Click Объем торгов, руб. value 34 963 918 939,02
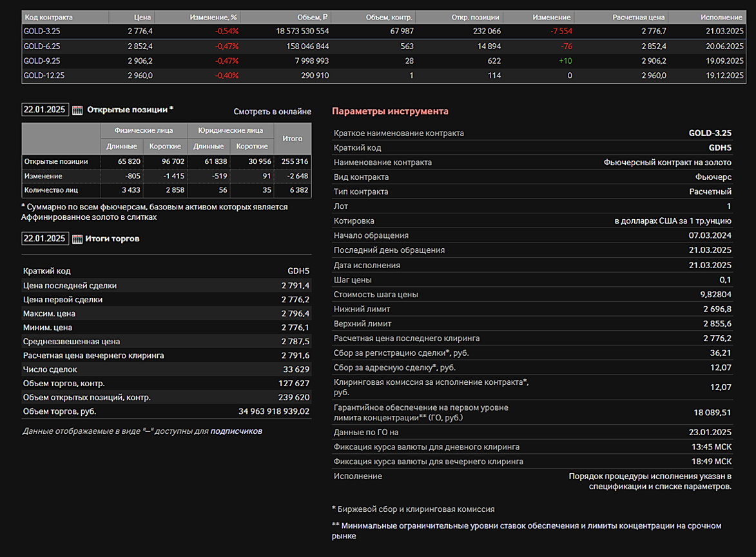This screenshot has width=756, height=557. [x=274, y=411]
